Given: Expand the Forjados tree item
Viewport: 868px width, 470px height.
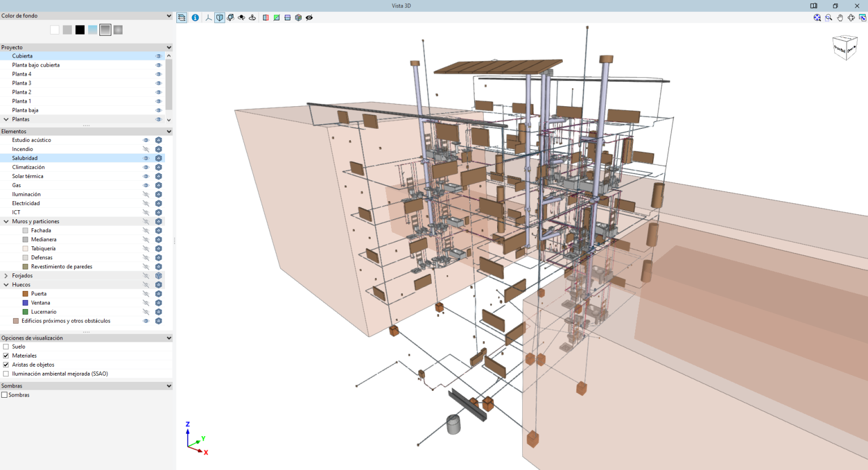Looking at the screenshot, I should 6,275.
